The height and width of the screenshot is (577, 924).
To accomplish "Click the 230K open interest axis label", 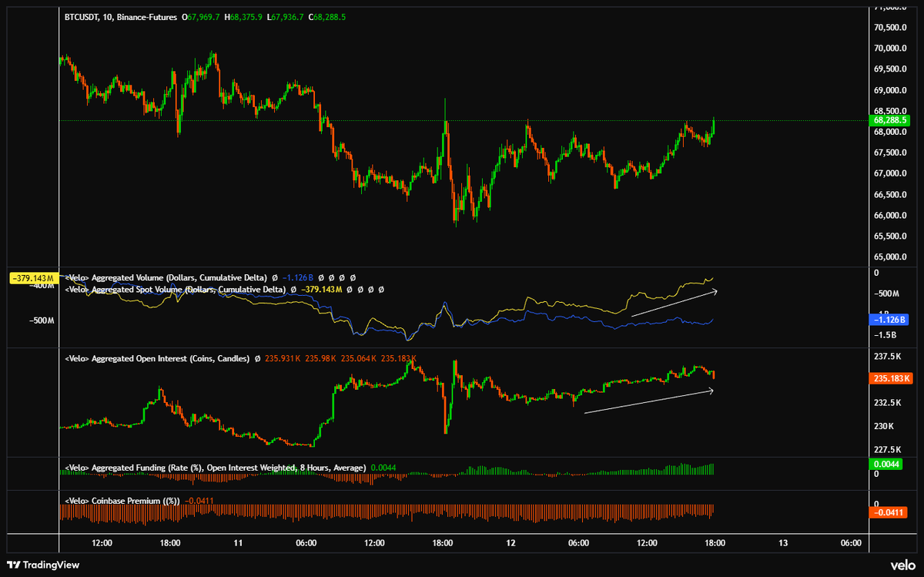I will 884,426.
